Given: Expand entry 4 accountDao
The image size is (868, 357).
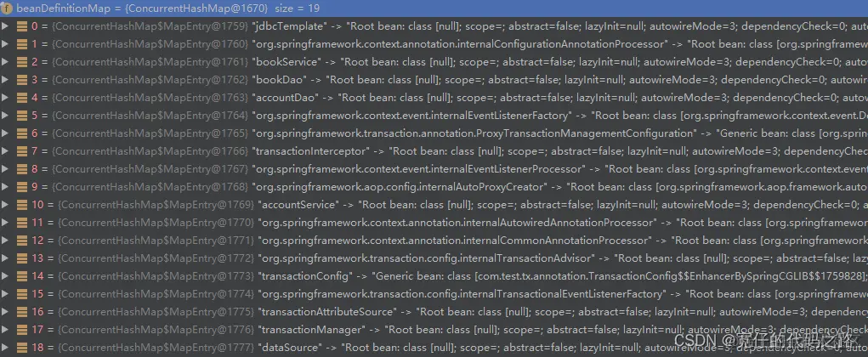Looking at the screenshot, I should pyautogui.click(x=5, y=98).
